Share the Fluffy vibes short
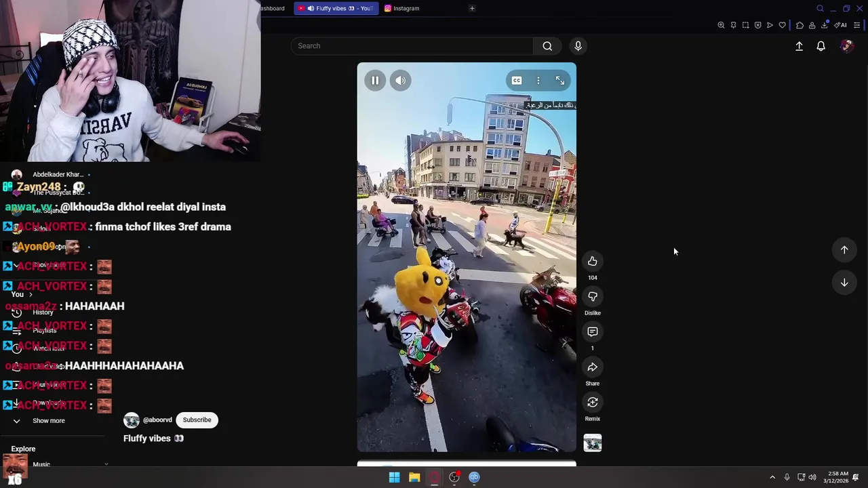This screenshot has height=488, width=868. pyautogui.click(x=593, y=367)
